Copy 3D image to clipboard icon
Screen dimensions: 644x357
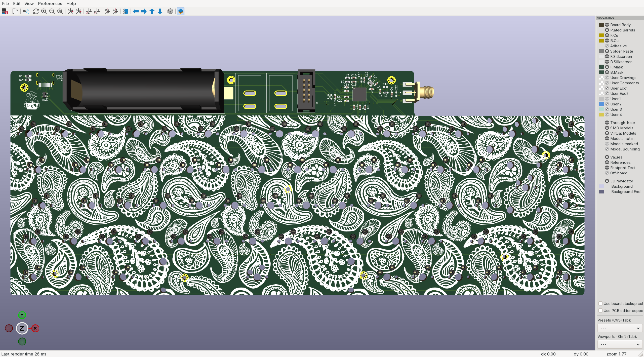pyautogui.click(x=15, y=11)
